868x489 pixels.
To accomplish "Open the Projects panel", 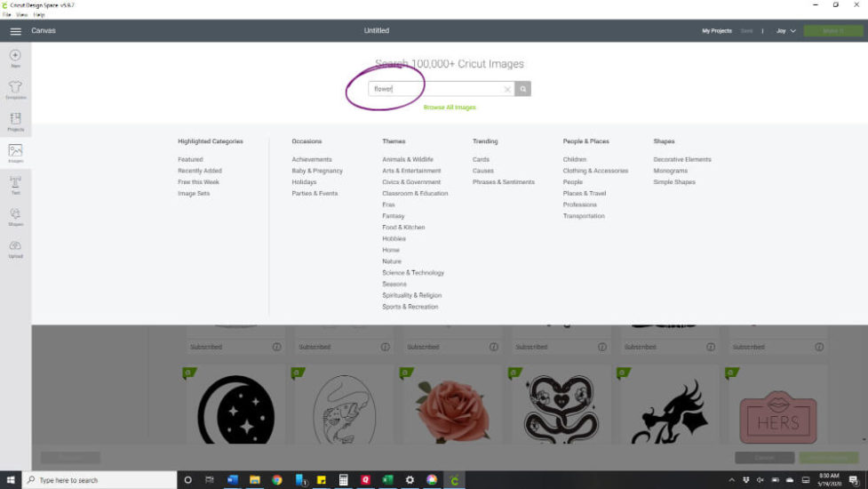I will [15, 121].
